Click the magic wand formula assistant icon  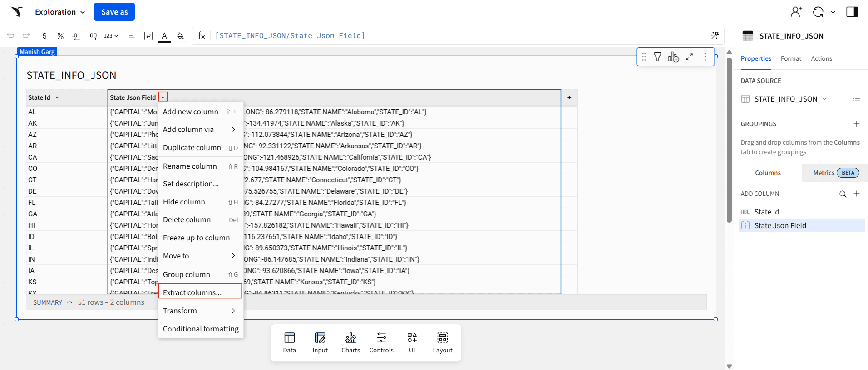[x=715, y=35]
